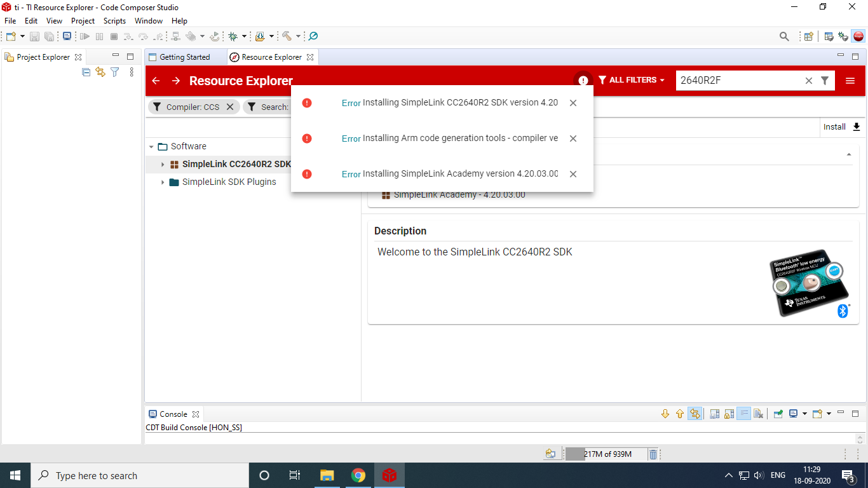Click the New project toolbar icon

click(11, 36)
